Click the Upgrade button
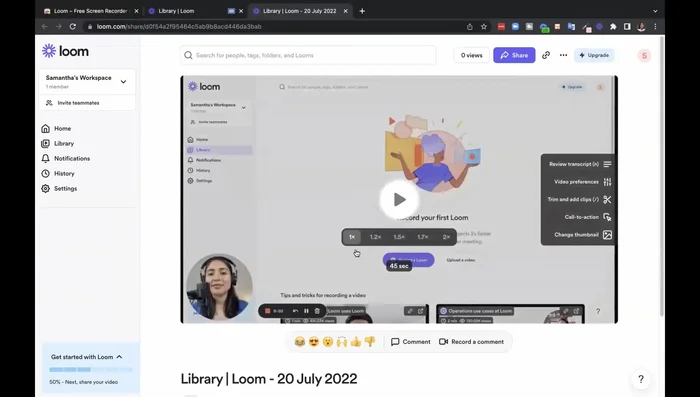The width and height of the screenshot is (700, 397). click(594, 55)
